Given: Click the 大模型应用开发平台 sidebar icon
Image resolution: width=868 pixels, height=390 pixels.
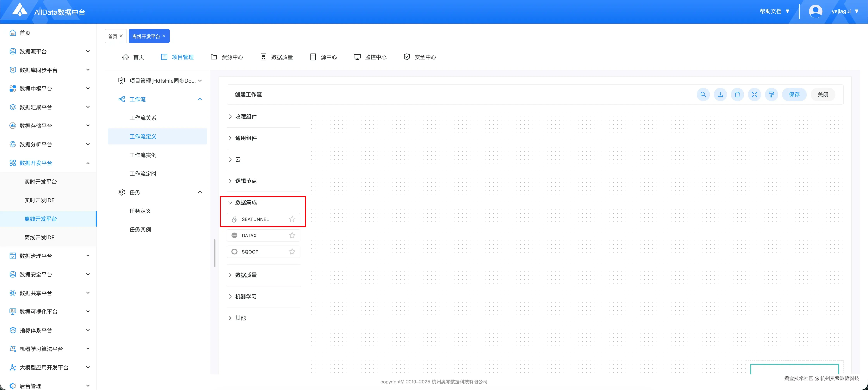Looking at the screenshot, I should 13,367.
